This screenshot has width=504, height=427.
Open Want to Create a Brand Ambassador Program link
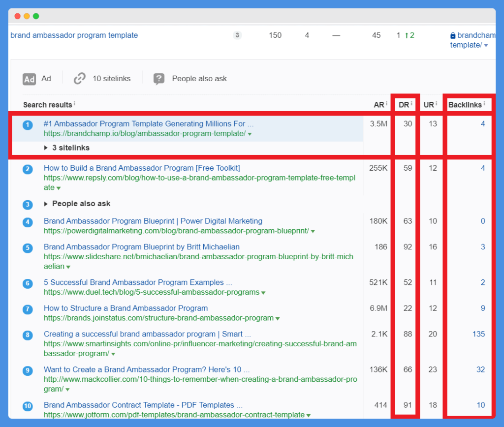[147, 369]
